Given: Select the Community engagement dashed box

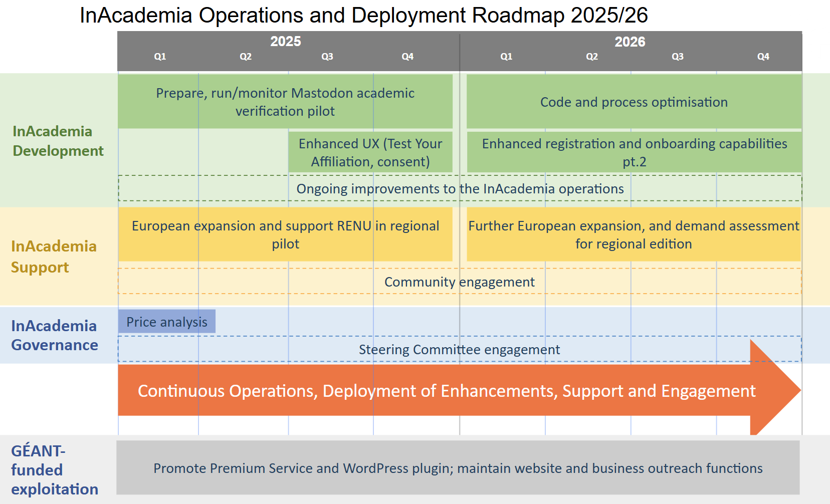Looking at the screenshot, I should 459,282.
